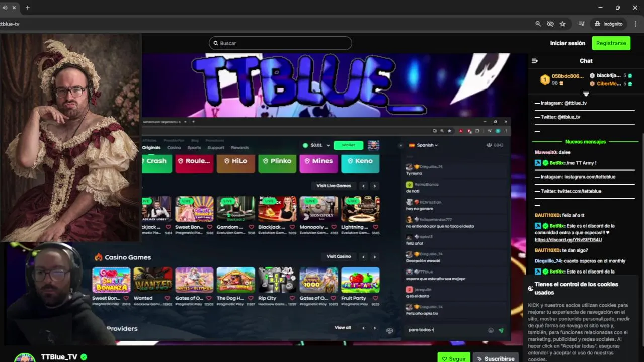This screenshot has height=362, width=644.
Task: Click chat rain icon left of input
Action: (x=389, y=330)
